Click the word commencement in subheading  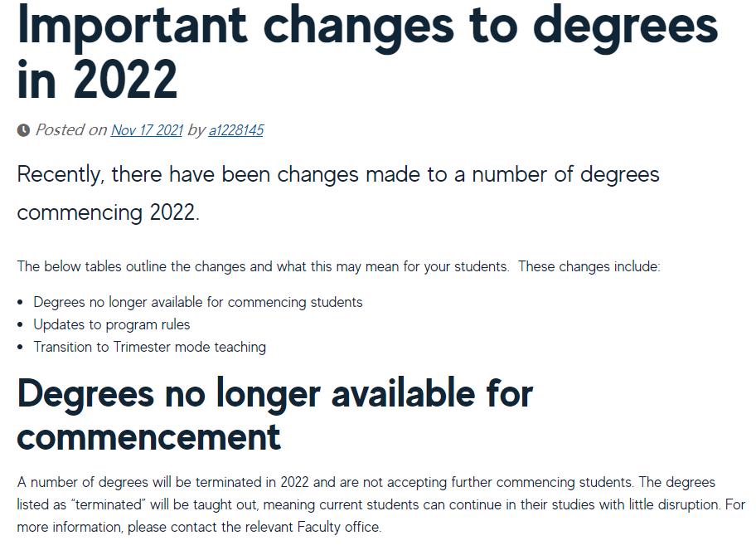148,437
